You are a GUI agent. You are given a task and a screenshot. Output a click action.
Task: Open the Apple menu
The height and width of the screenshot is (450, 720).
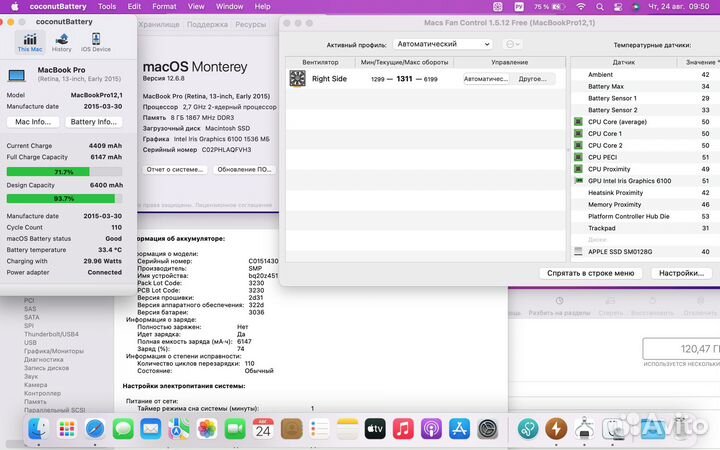(15, 6)
